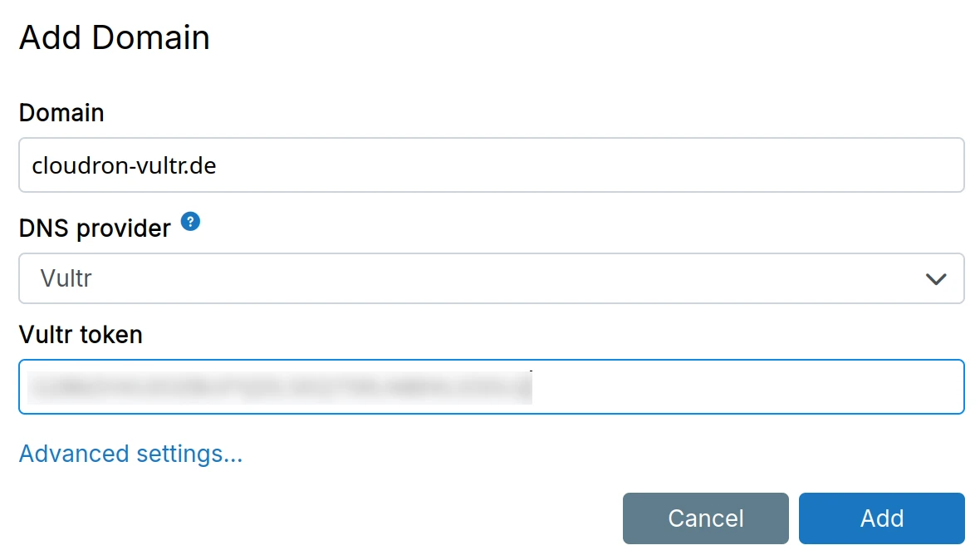Confirm with the blue Add button
The image size is (980, 560).
click(x=881, y=518)
